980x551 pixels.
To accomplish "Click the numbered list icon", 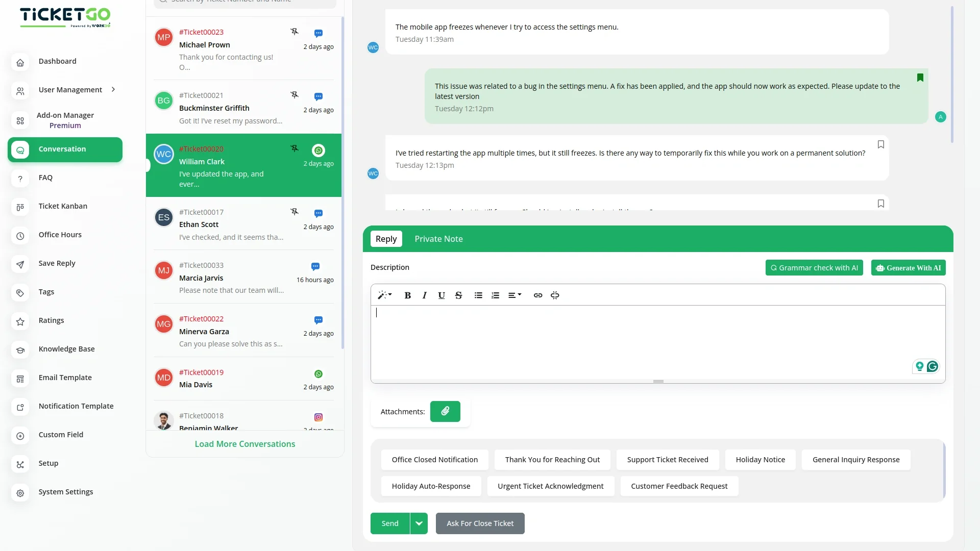I will [x=495, y=295].
